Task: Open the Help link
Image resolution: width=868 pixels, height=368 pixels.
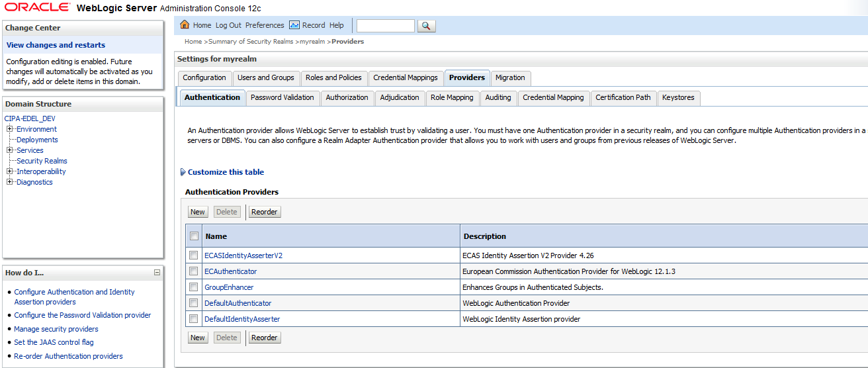Action: click(x=337, y=25)
